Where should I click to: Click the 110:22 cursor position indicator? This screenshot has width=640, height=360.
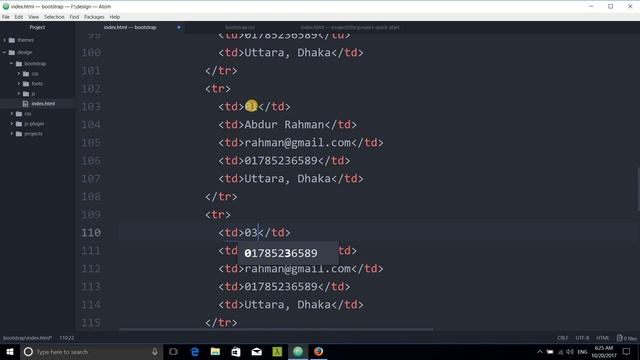click(x=67, y=338)
